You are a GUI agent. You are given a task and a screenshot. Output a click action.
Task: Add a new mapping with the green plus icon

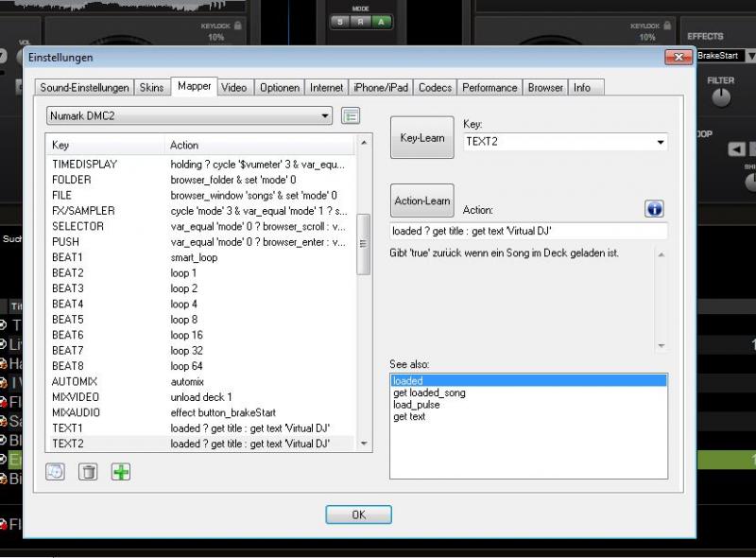pyautogui.click(x=121, y=472)
